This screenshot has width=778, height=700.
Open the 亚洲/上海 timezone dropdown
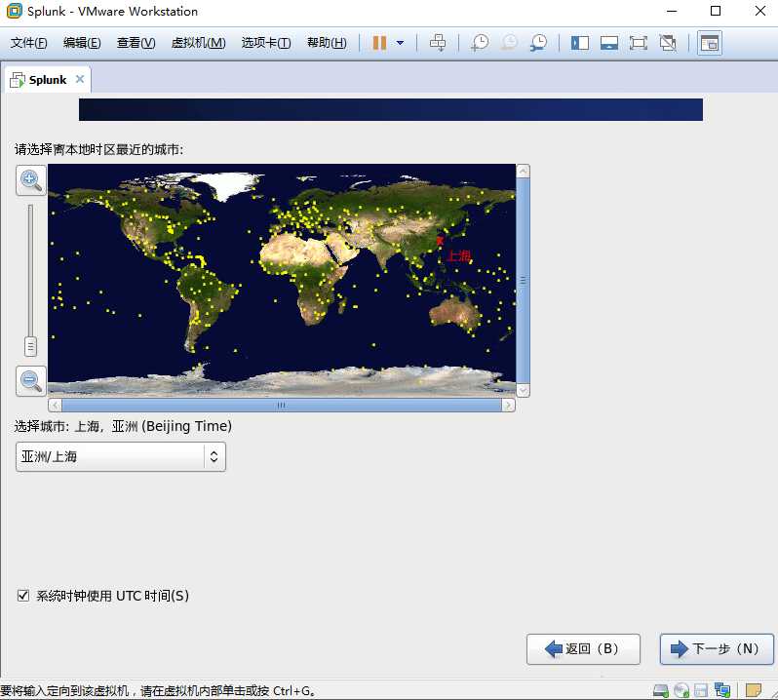coord(121,456)
